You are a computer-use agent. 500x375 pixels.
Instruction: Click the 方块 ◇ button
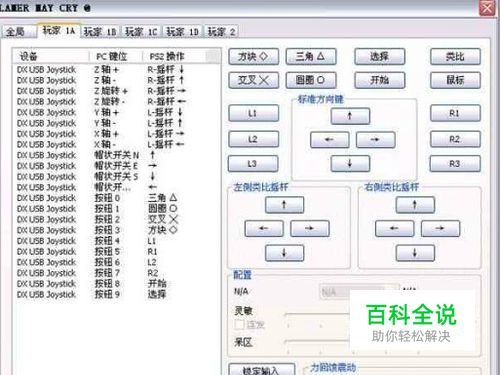coord(253,57)
